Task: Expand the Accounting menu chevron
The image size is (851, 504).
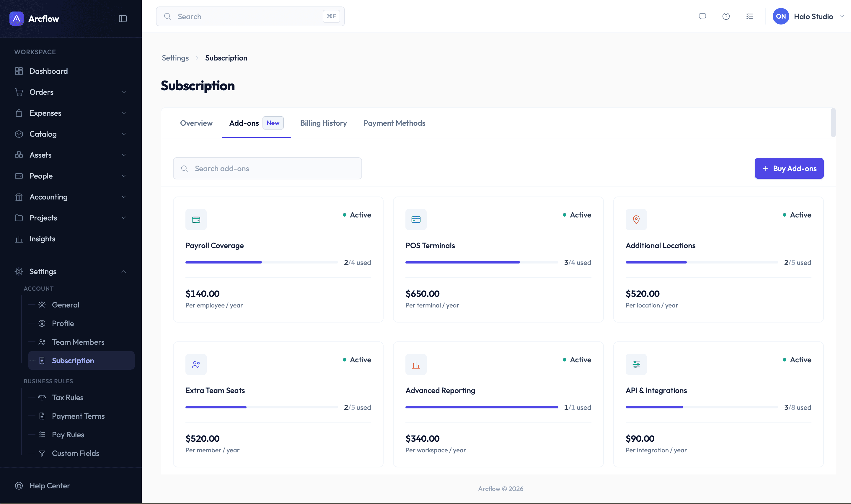Action: pyautogui.click(x=124, y=197)
